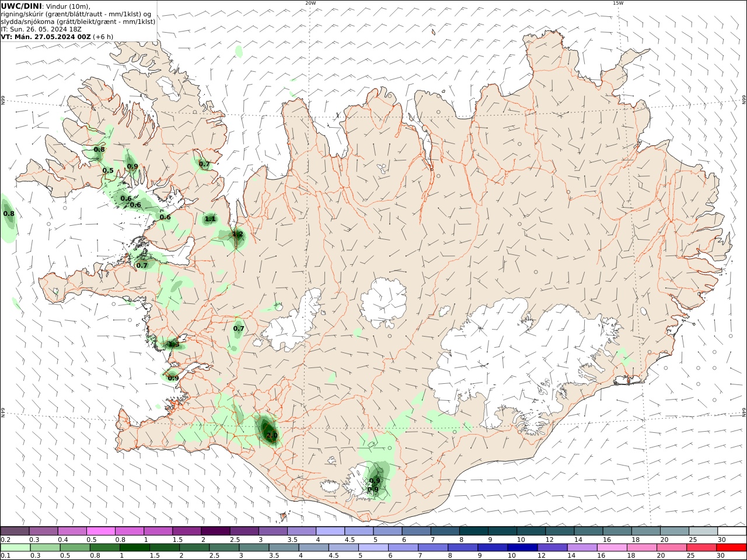Pick darkest green rain legend swatch labeled 1
The image size is (747, 560).
point(135,548)
